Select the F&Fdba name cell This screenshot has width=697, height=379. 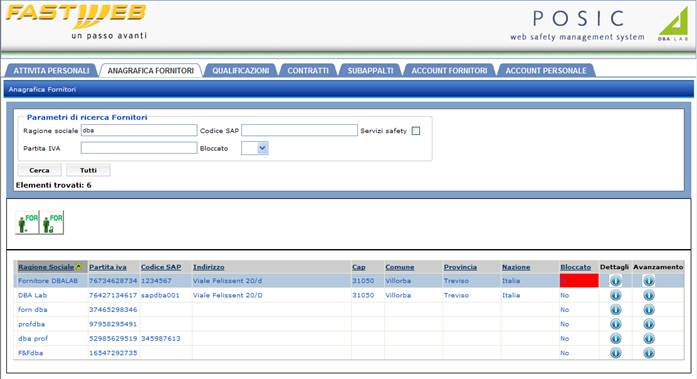tap(31, 353)
